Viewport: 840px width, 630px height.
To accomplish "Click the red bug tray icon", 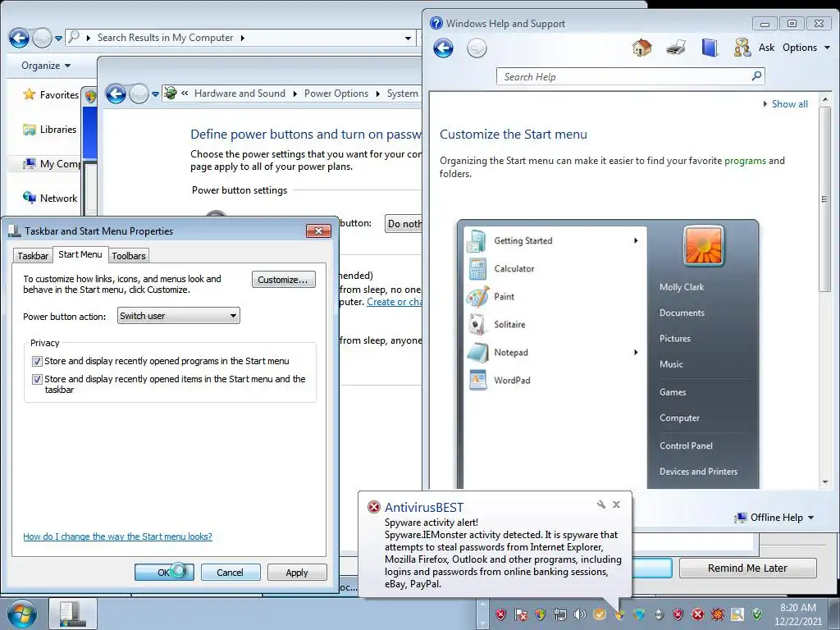I will (x=717, y=614).
